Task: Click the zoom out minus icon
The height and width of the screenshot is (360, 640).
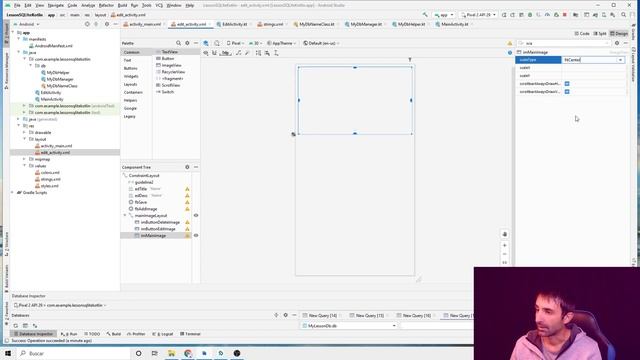Action: click(x=505, y=254)
